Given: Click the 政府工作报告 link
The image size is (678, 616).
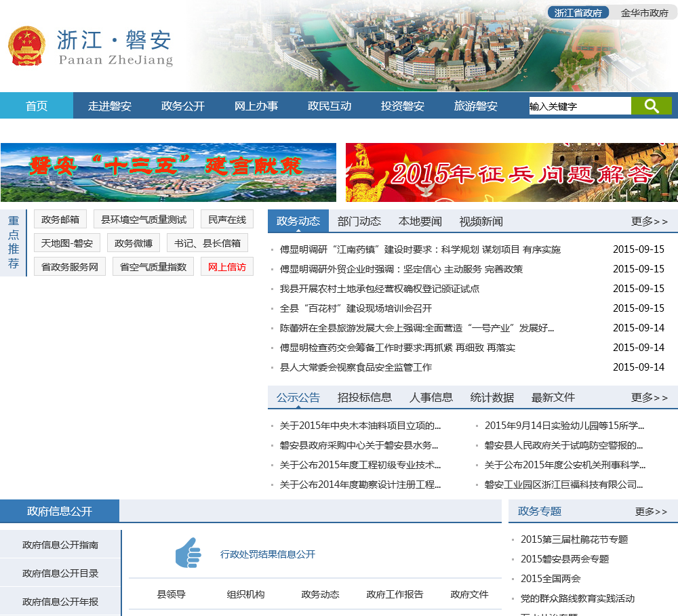Looking at the screenshot, I should pos(395,594).
